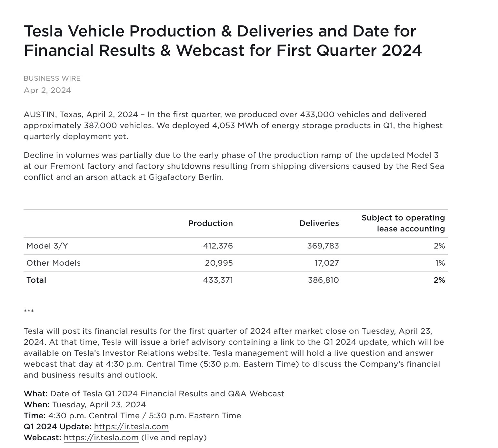Click the Model 3/Y production figure 412,376
Screen dimensions: 498x448
click(218, 246)
